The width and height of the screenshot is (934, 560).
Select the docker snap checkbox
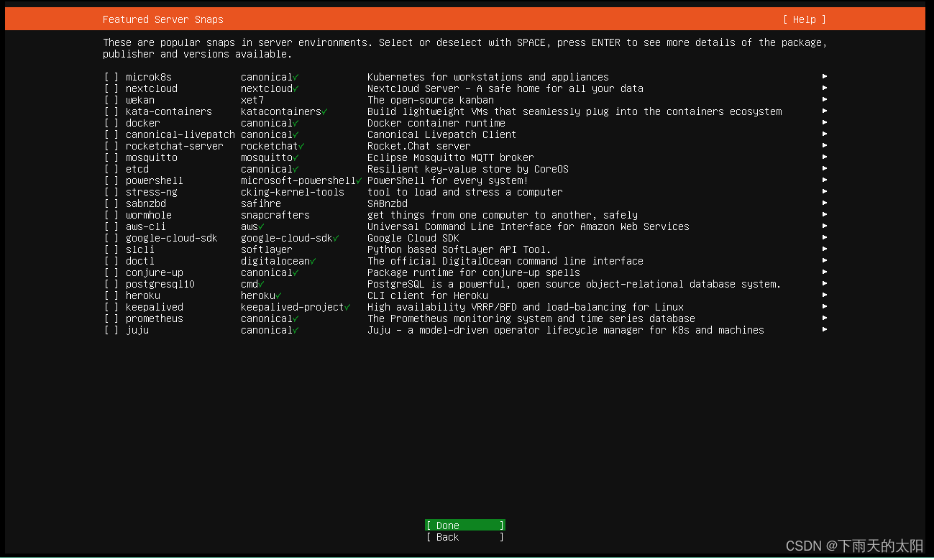[111, 123]
